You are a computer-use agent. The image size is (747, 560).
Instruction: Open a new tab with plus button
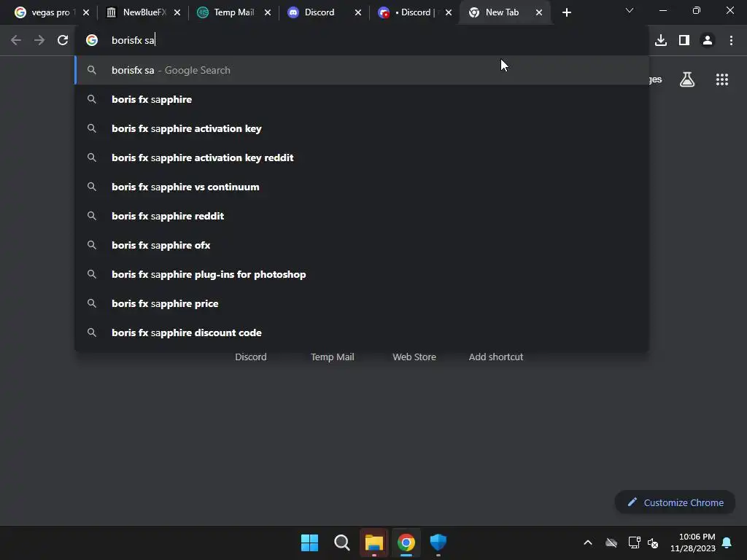coord(566,12)
